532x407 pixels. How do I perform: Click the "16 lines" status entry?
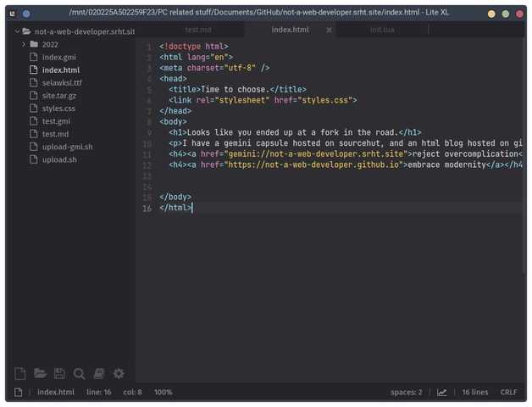[x=475, y=393]
